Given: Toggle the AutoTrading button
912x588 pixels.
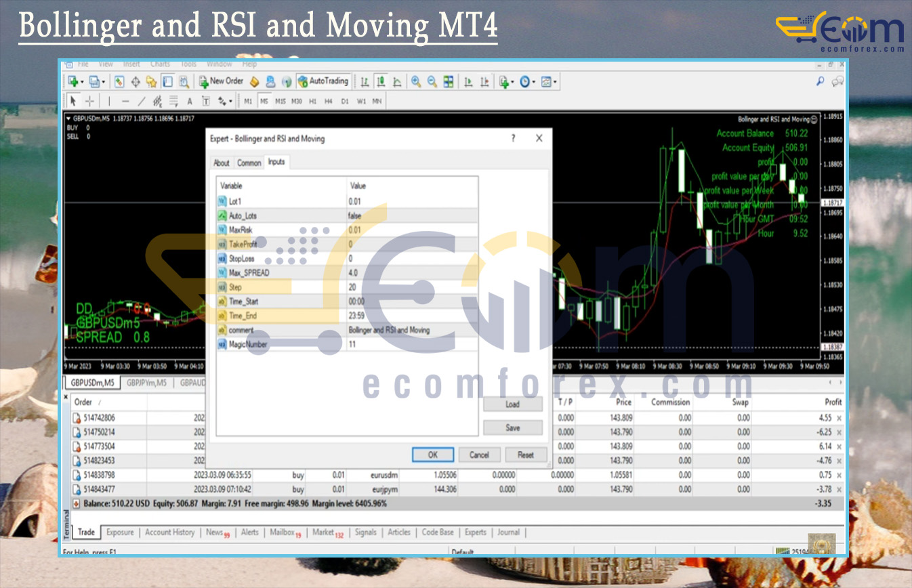Looking at the screenshot, I should (323, 81).
